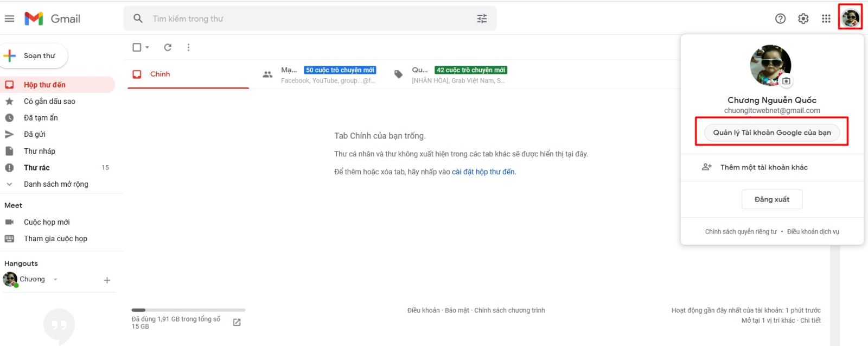Click the Đăng xuất sign out button
The width and height of the screenshot is (868, 346).
pyautogui.click(x=771, y=199)
